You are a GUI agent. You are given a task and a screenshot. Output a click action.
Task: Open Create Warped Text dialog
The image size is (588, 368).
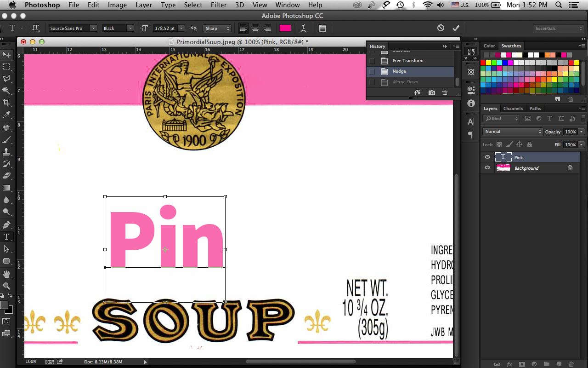304,28
